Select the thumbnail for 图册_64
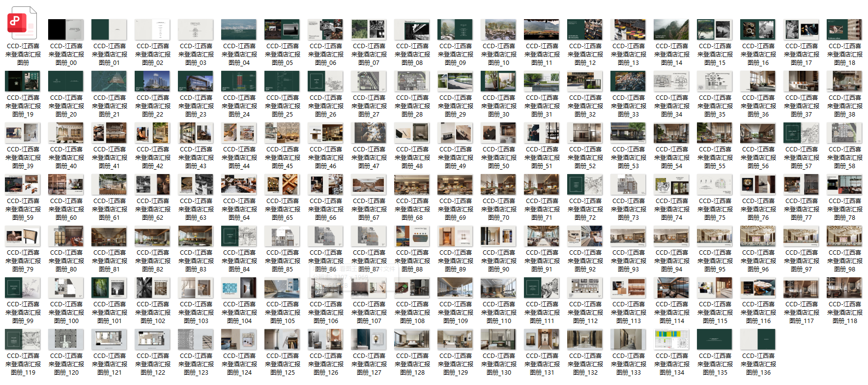Viewport: 868px width, 385px height. (x=239, y=184)
